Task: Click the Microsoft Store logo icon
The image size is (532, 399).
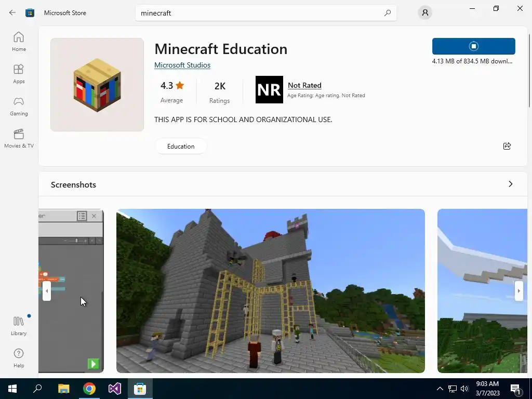Action: tap(30, 13)
